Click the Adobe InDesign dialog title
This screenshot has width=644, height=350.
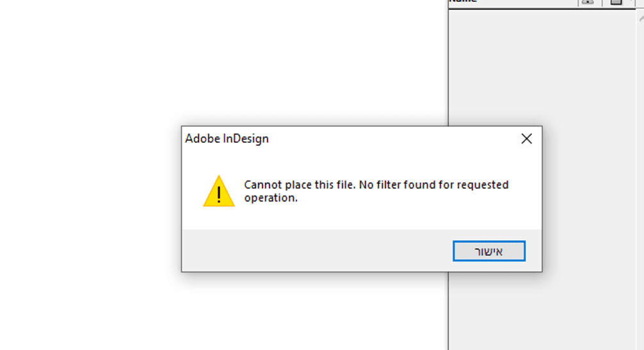click(x=227, y=139)
